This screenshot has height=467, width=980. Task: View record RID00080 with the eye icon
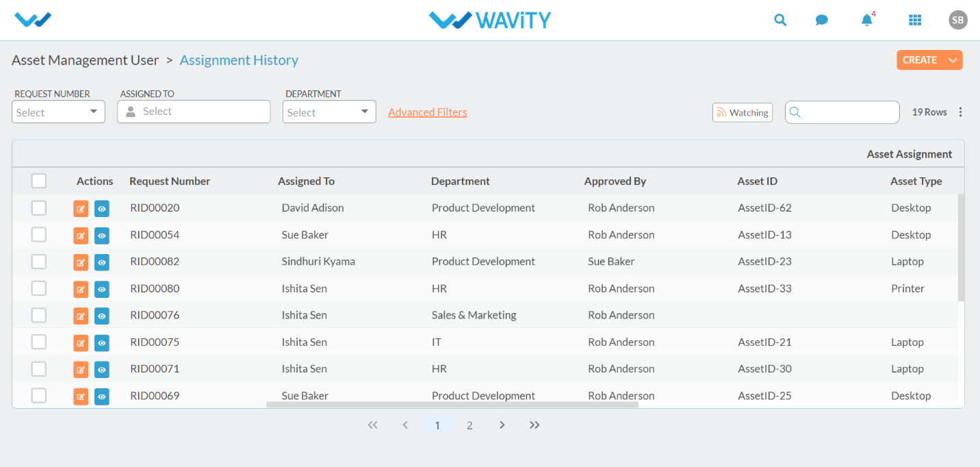(x=102, y=289)
